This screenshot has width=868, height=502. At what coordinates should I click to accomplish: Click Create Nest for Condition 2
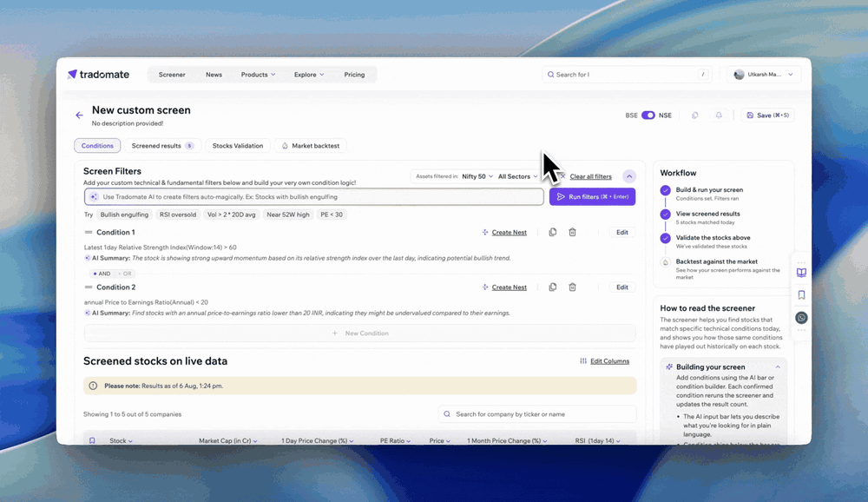click(x=504, y=287)
